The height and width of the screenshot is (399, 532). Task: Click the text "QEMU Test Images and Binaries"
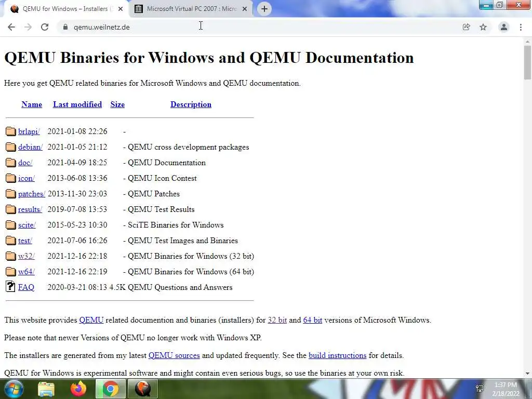[182, 241]
